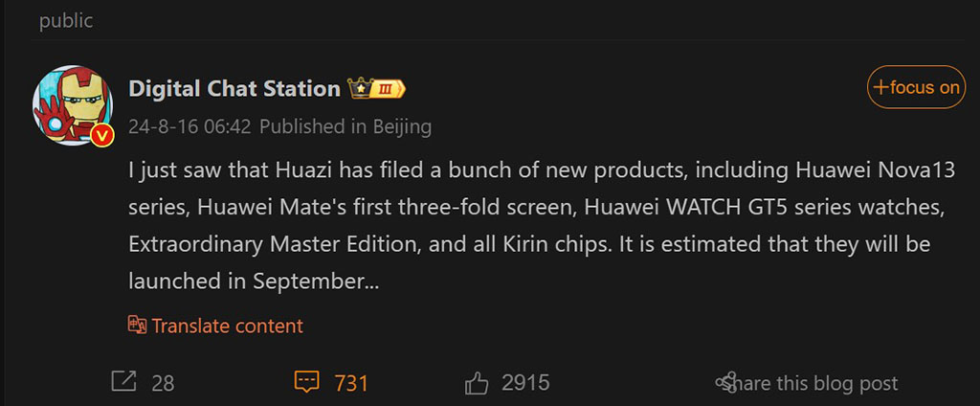980x406 pixels.
Task: Open Digital Chat Station's profile name
Action: (x=234, y=88)
